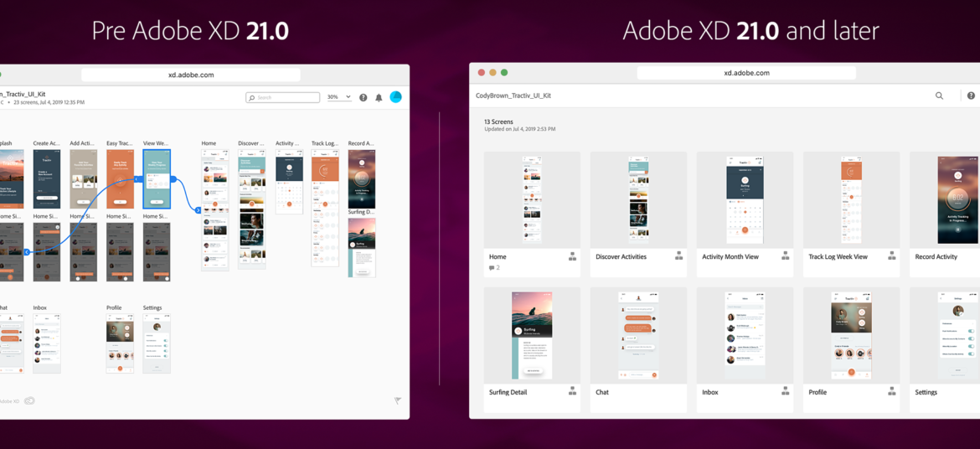This screenshot has width=980, height=449.
Task: Maximize the right window with the green dot
Action: [x=504, y=73]
